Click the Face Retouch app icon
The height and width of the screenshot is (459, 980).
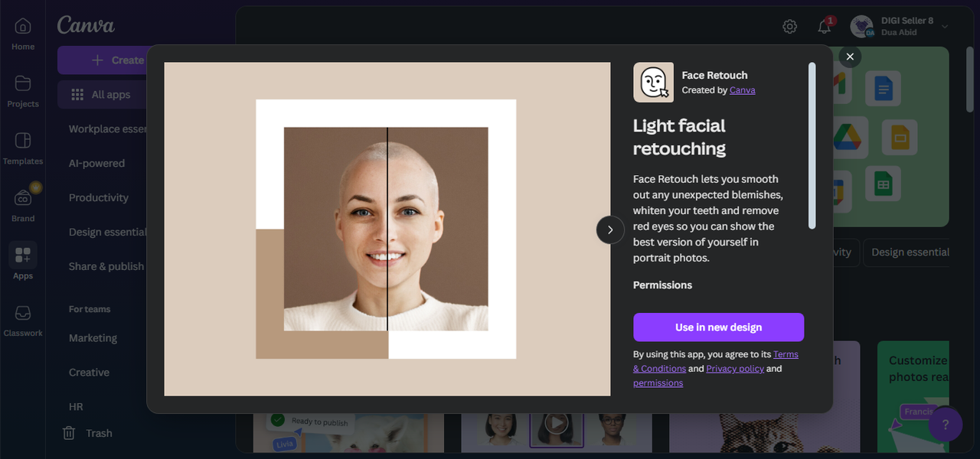click(x=654, y=83)
